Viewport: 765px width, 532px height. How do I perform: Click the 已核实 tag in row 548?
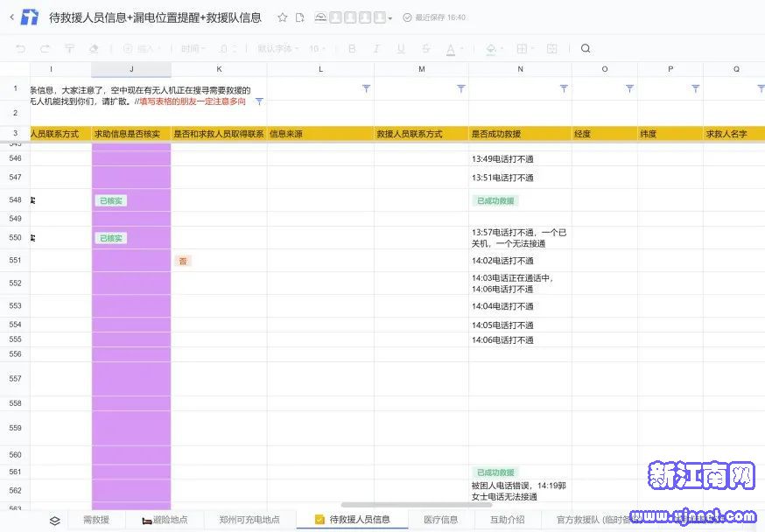tap(111, 200)
